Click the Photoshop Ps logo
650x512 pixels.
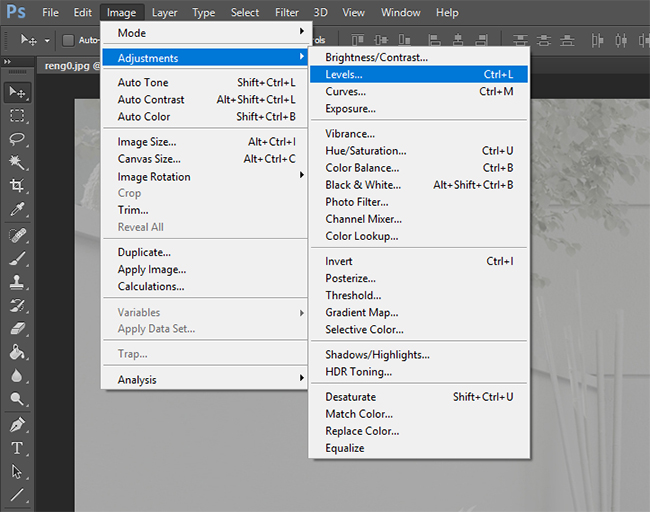tap(16, 12)
